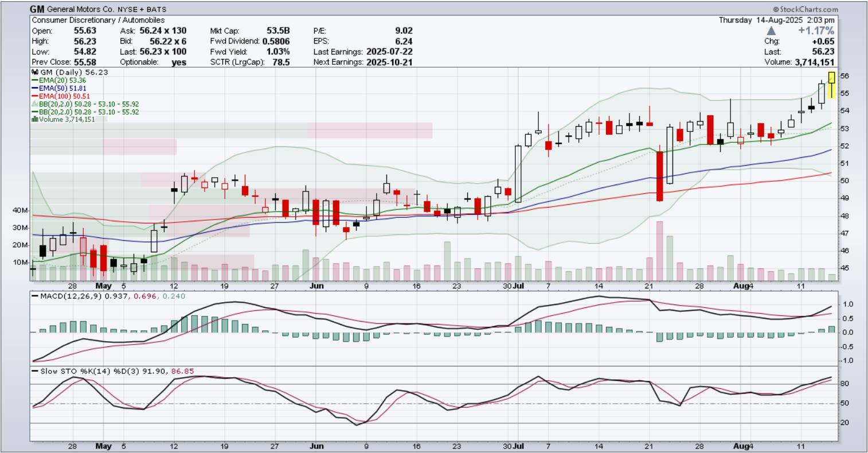Click the GM (Daily) 56.23 legend label
Image resolution: width=868 pixels, height=453 pixels.
75,73
